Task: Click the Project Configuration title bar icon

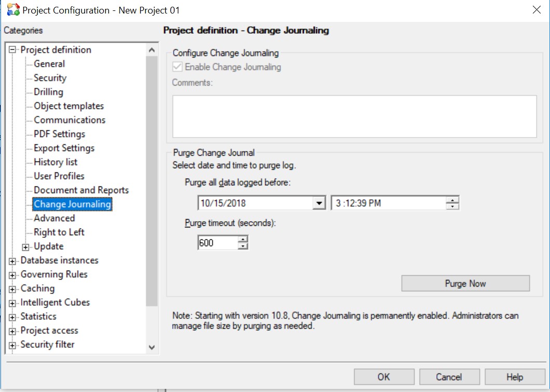Action: pos(12,10)
